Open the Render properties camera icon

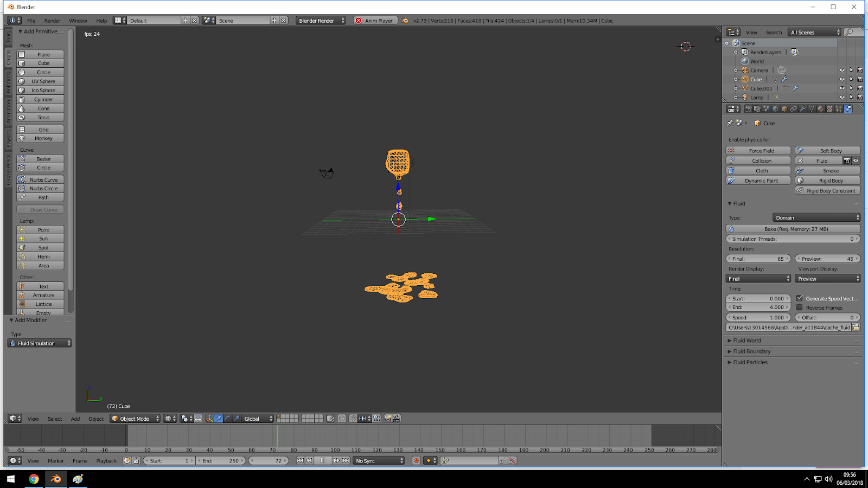(748, 108)
